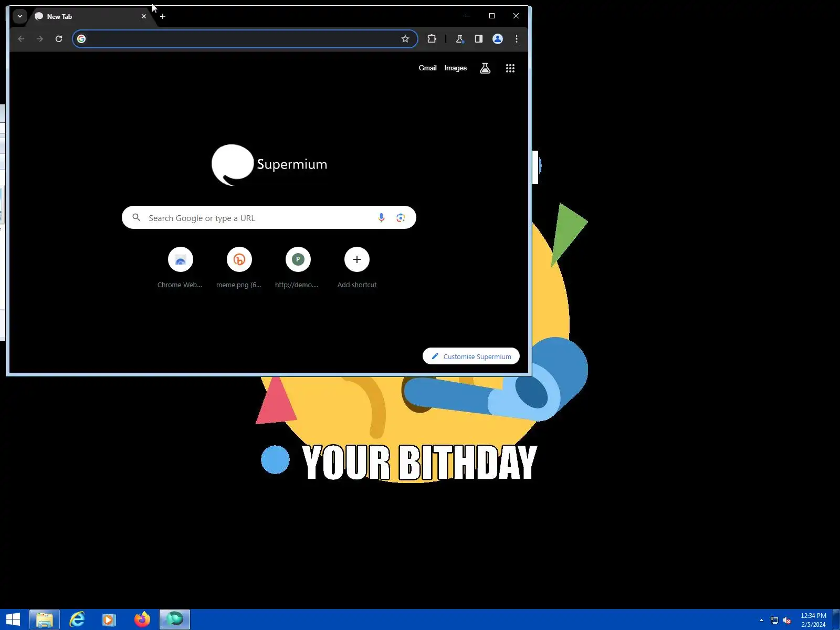840x630 pixels.
Task: Open the Chrome Web Store shortcut
Action: 180,268
